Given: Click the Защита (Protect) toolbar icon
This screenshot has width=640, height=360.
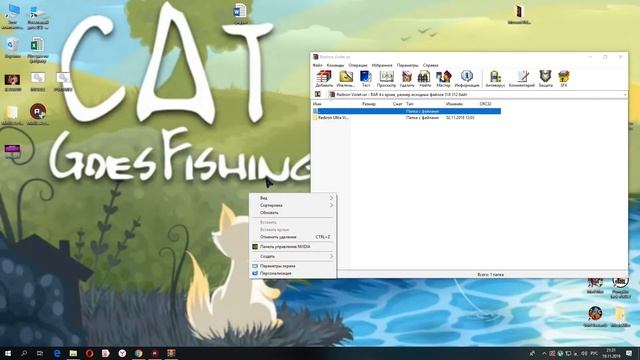Looking at the screenshot, I should (x=545, y=78).
